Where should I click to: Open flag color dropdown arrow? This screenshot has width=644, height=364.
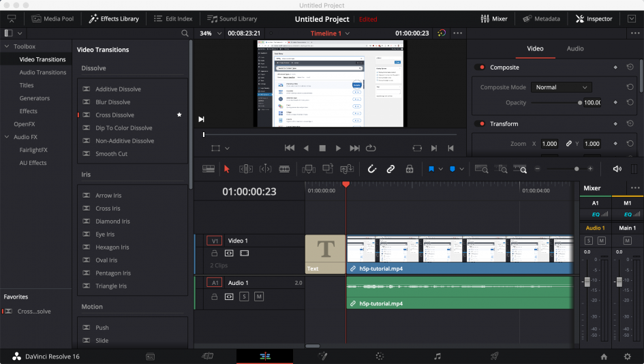(441, 169)
